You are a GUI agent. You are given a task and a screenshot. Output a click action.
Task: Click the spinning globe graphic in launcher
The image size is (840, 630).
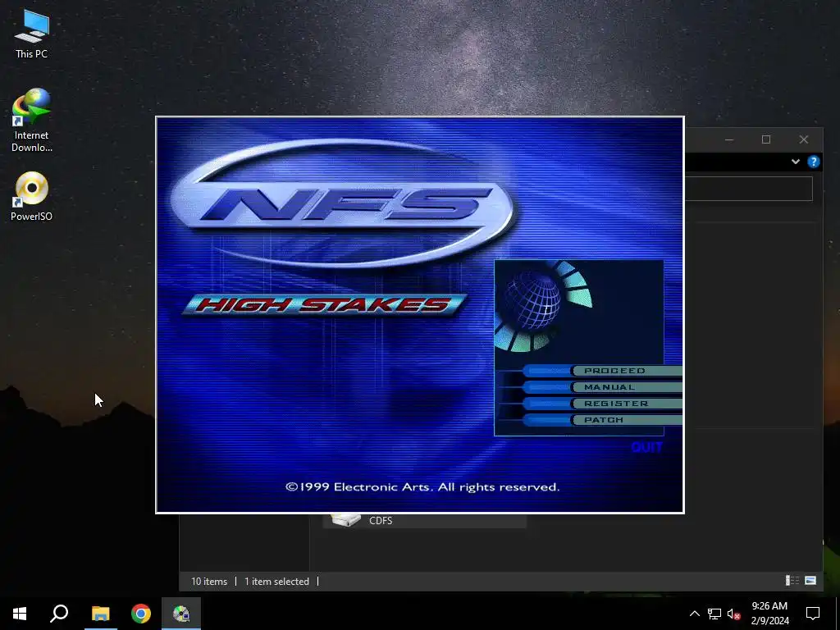532,300
